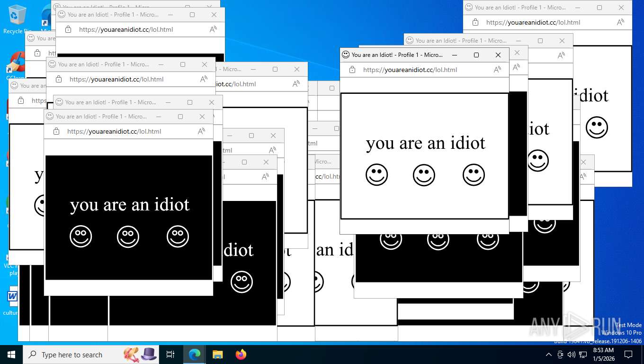Click the Microsoft Edge taskbar icon

[x=195, y=355]
